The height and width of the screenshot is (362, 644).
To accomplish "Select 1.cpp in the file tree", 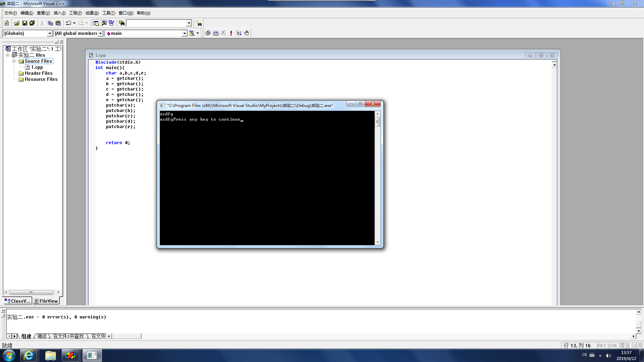I will coord(37,67).
